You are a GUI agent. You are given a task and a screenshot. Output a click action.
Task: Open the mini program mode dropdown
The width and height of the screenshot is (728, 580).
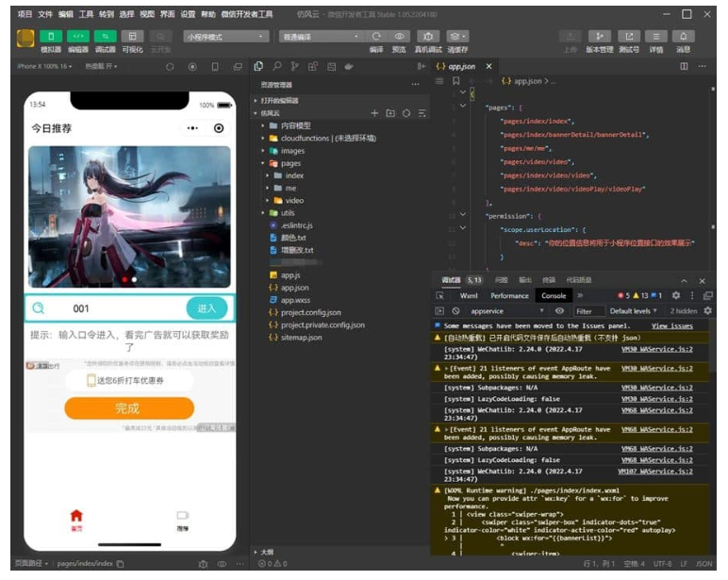pos(224,37)
